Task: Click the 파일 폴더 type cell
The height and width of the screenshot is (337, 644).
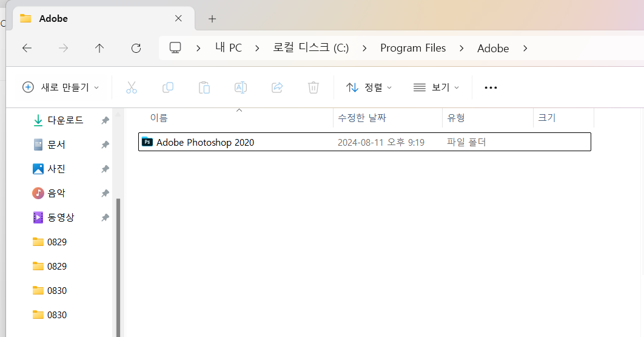Action: [x=466, y=142]
